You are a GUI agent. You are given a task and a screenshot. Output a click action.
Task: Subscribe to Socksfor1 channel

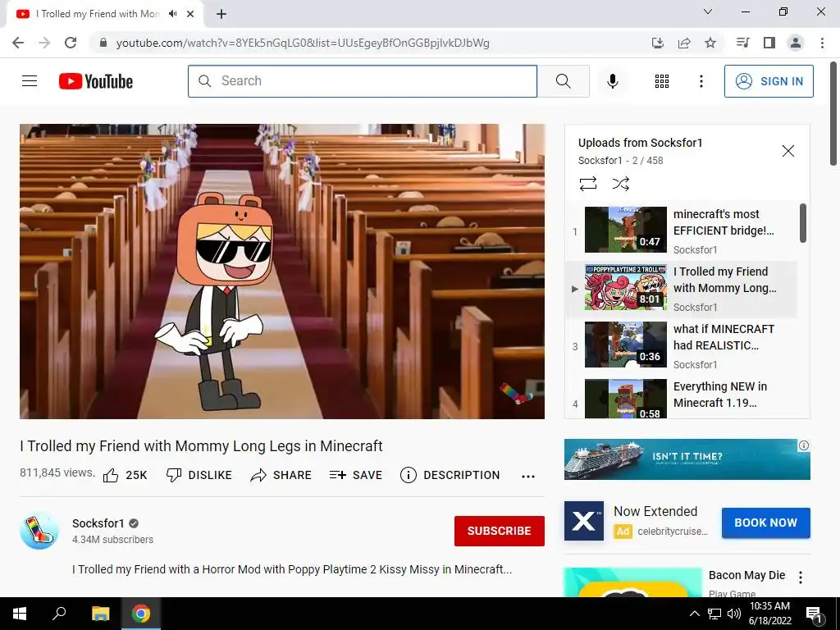pos(500,531)
